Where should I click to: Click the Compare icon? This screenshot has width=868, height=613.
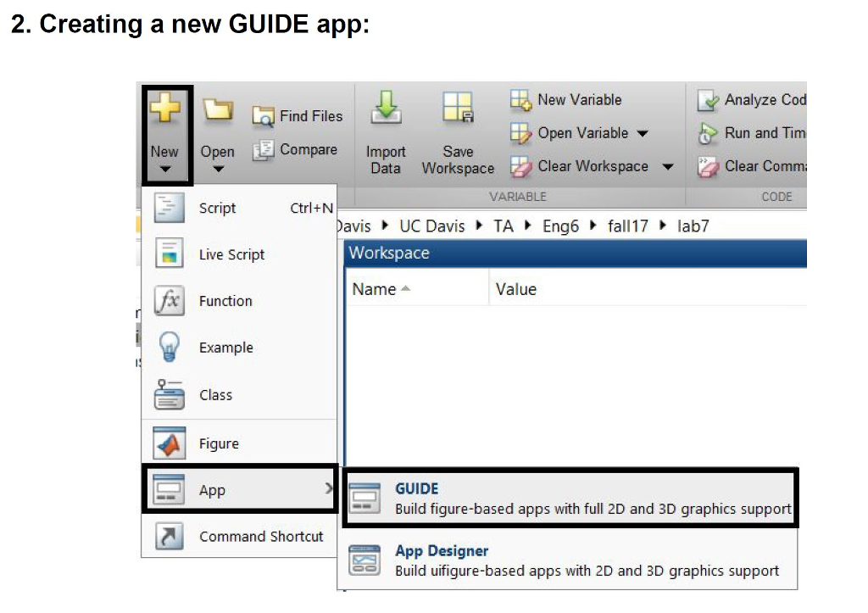pos(264,150)
